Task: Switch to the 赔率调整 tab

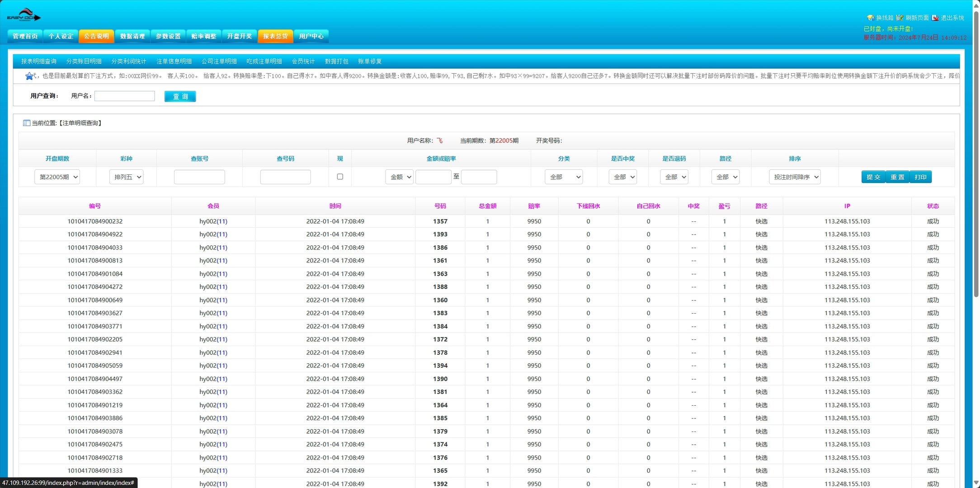Action: point(203,36)
